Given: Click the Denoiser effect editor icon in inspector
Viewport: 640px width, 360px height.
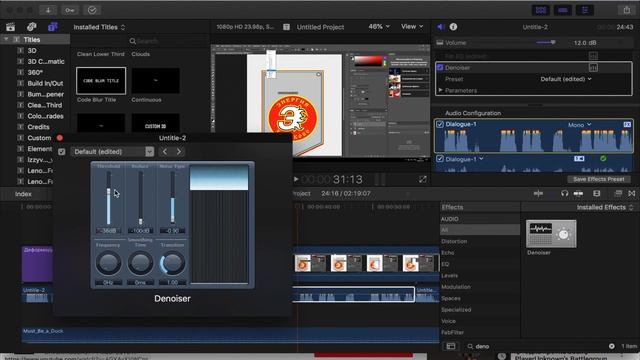Looking at the screenshot, I should click(x=593, y=68).
